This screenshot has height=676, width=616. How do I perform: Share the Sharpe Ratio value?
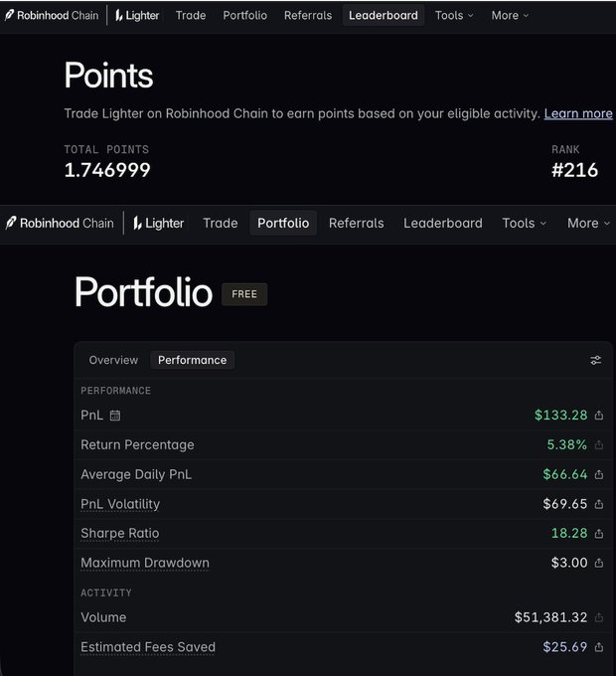click(x=599, y=533)
